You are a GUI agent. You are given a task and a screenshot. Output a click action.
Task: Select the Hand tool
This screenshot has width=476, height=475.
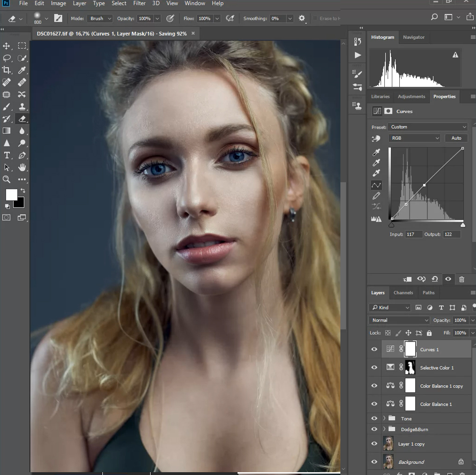pyautogui.click(x=22, y=167)
